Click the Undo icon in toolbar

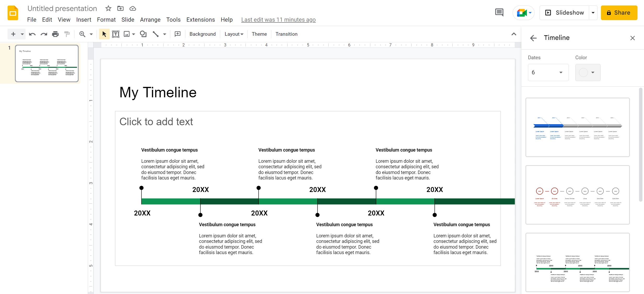pos(32,34)
